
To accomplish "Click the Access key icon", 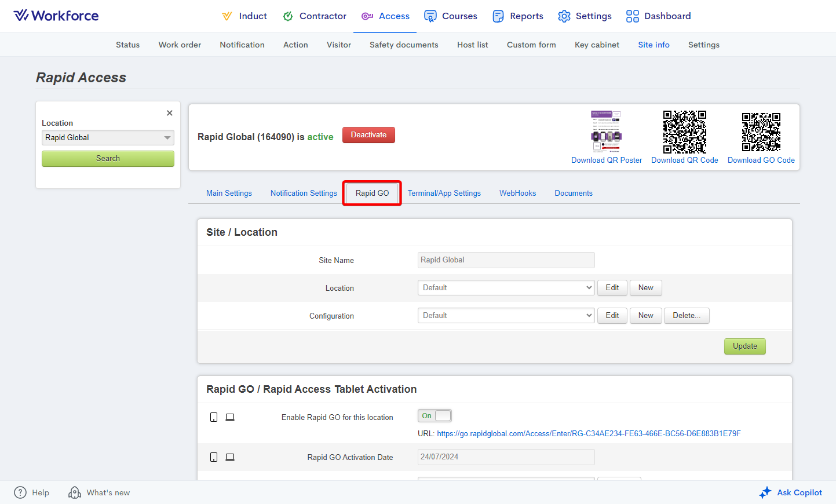I will click(367, 16).
